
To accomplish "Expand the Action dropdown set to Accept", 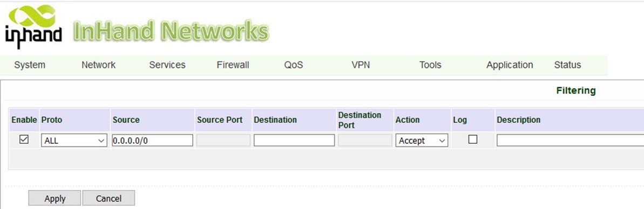I will pyautogui.click(x=422, y=141).
